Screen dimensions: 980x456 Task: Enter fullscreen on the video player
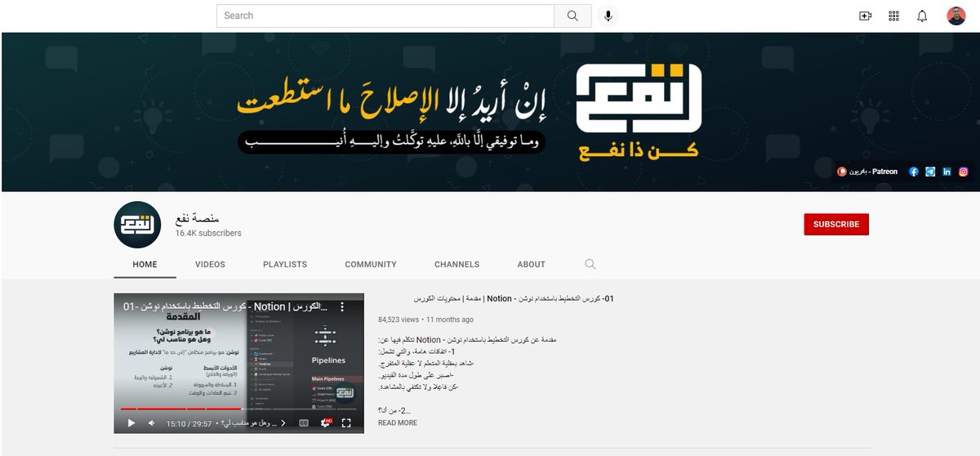(346, 422)
